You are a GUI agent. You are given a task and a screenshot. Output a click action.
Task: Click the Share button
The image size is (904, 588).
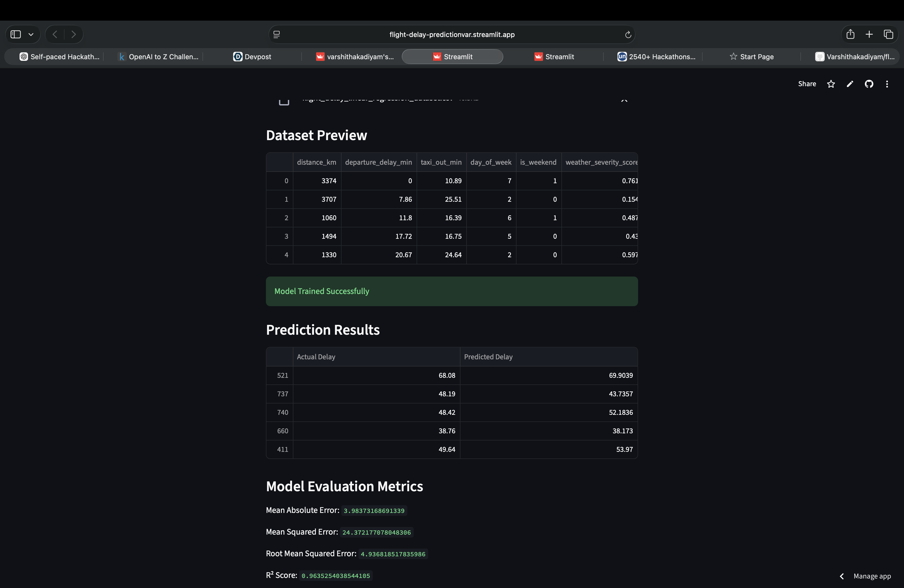(x=807, y=84)
